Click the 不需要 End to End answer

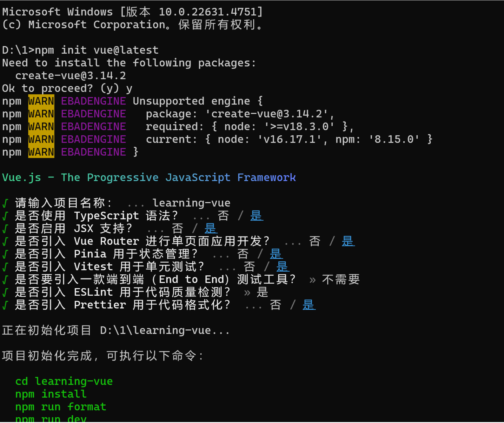click(341, 279)
